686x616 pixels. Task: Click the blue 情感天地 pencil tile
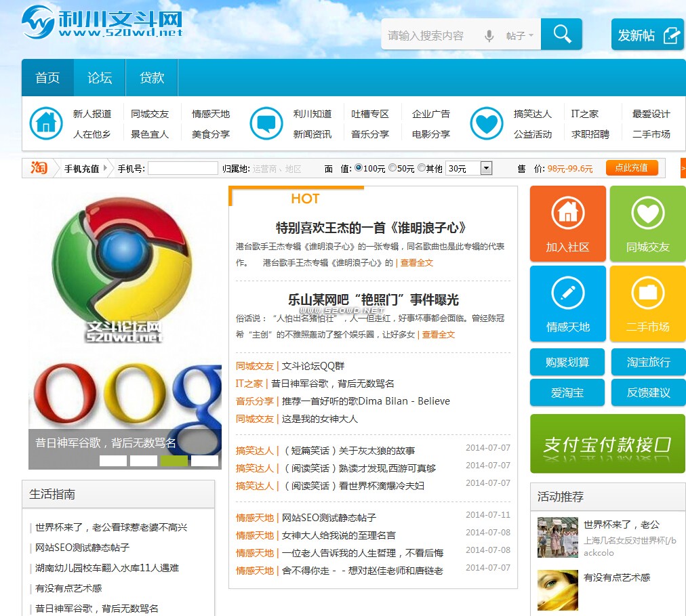tap(568, 304)
